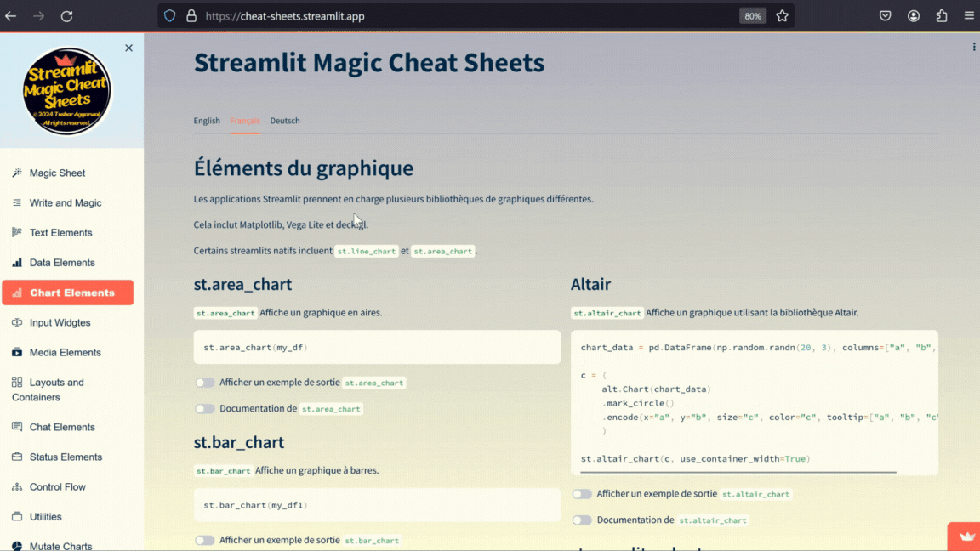980x551 pixels.
Task: Toggle example output for st.bar_chart
Action: click(204, 541)
